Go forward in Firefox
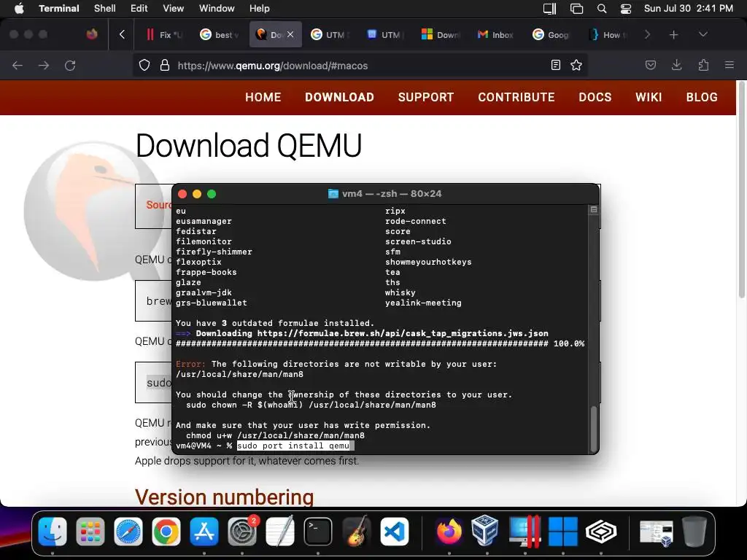Screen dimensions: 747x560 pos(44,65)
